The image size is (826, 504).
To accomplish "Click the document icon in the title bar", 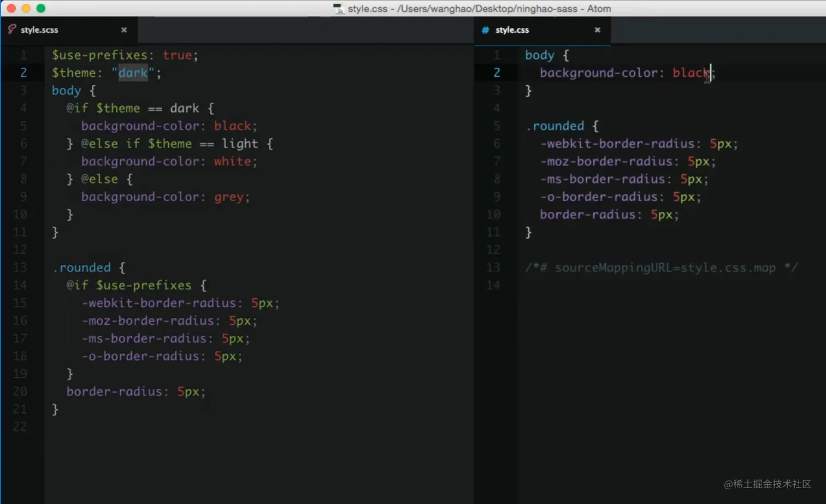I will (339, 9).
